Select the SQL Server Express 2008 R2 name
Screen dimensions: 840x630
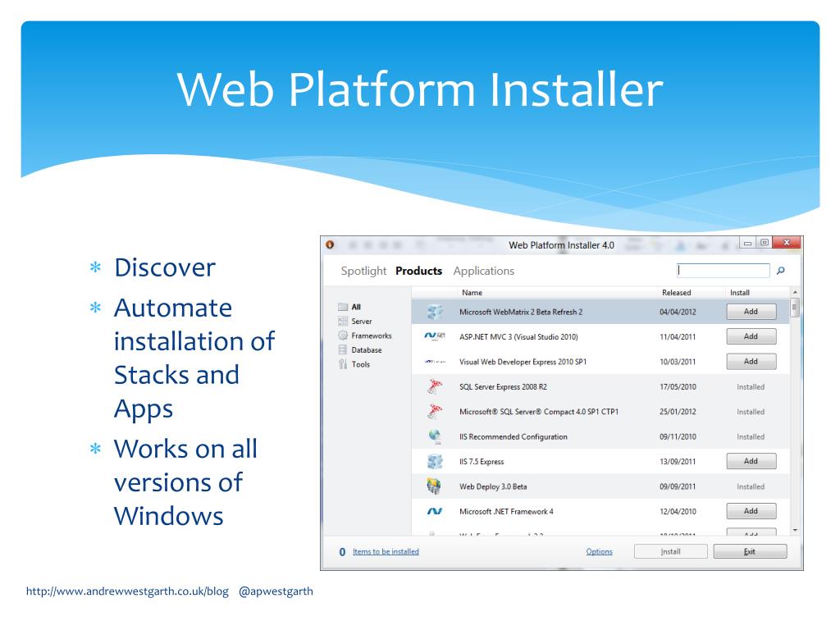click(x=503, y=387)
